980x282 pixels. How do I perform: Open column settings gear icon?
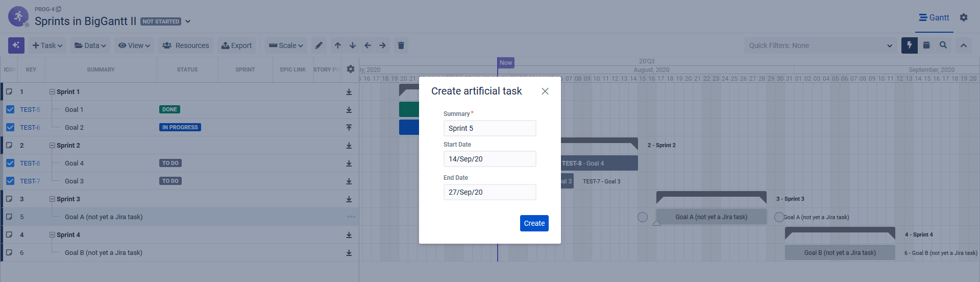[x=351, y=69]
